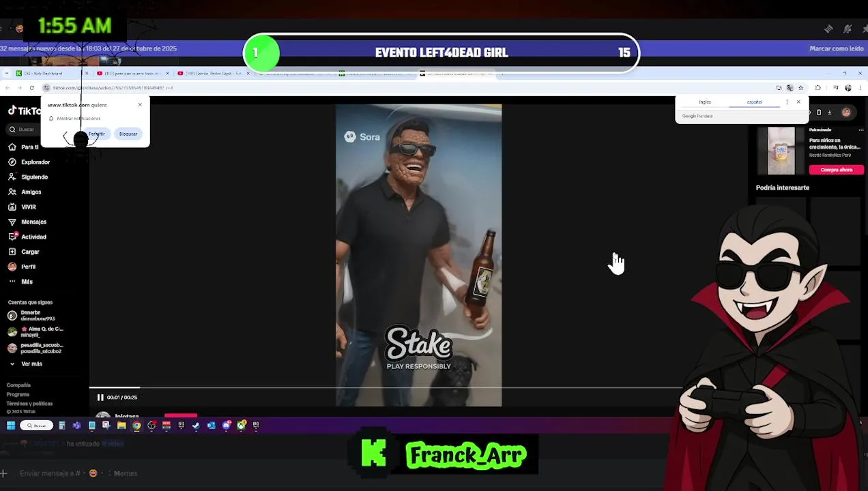
Task: Go back in browser
Action: pyautogui.click(x=8, y=88)
